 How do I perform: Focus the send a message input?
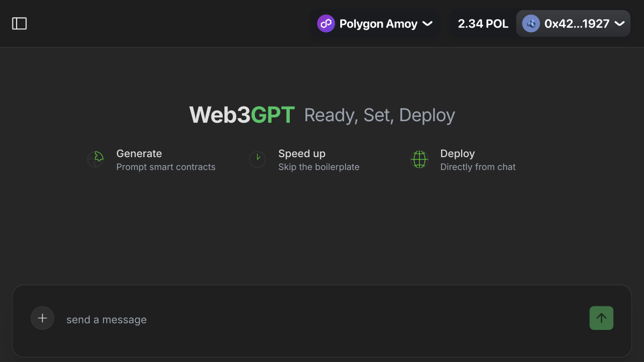322,320
